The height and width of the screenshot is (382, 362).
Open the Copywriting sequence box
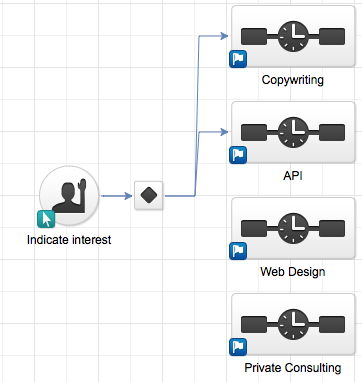293,36
